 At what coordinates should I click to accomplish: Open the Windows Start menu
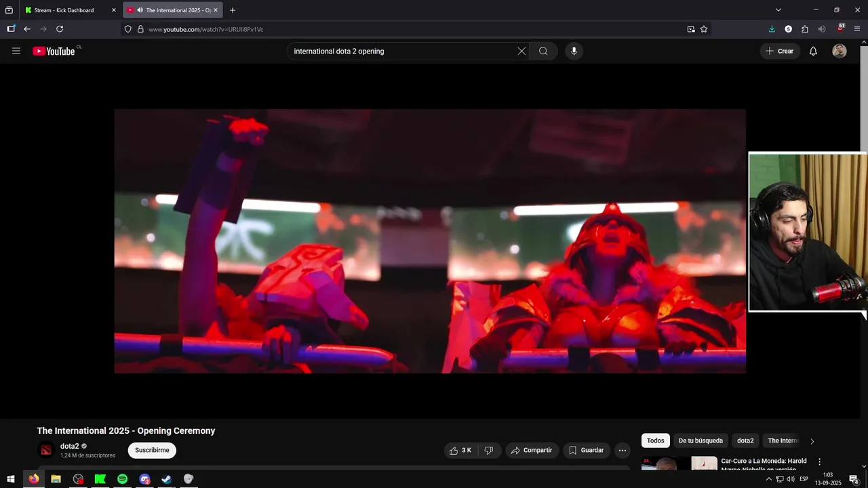pyautogui.click(x=11, y=479)
